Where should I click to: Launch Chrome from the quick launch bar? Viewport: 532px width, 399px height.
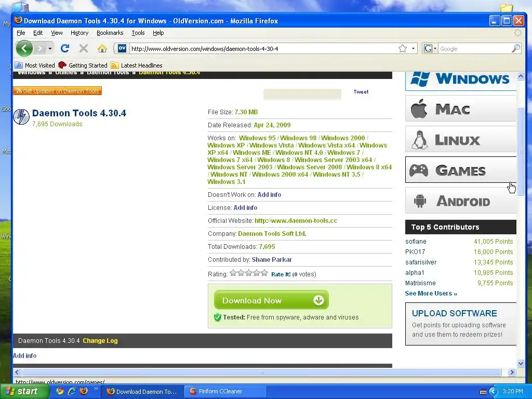click(x=60, y=391)
